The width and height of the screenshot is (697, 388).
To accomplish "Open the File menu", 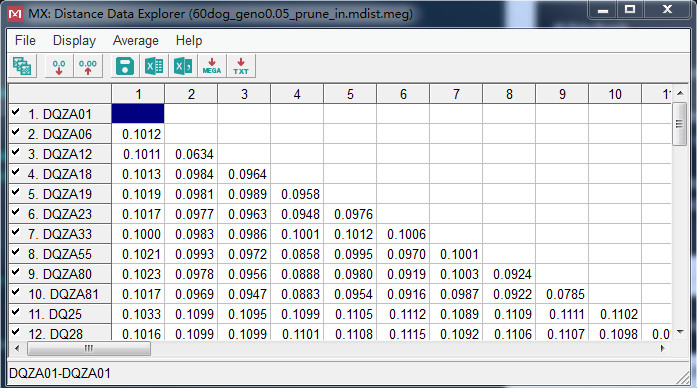I will click(25, 40).
